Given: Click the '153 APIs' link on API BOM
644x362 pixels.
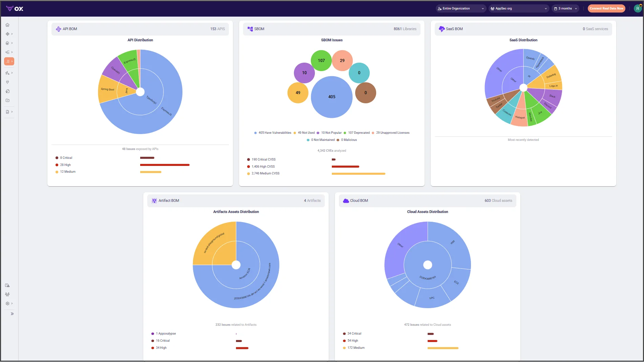Looking at the screenshot, I should [217, 29].
